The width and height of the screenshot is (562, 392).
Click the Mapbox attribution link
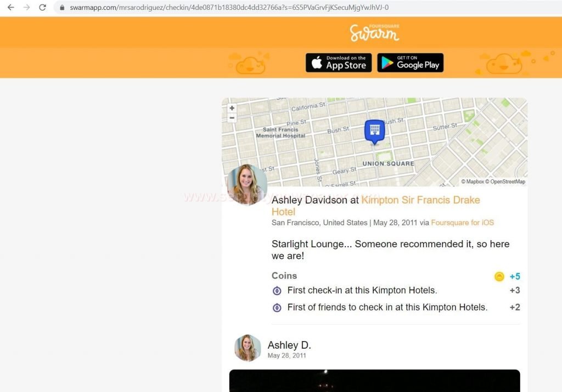coord(473,181)
